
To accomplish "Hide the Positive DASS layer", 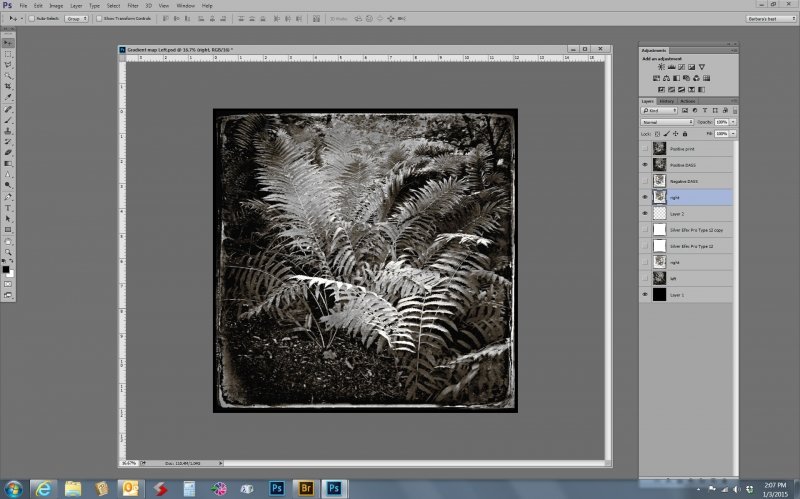I will pyautogui.click(x=645, y=164).
